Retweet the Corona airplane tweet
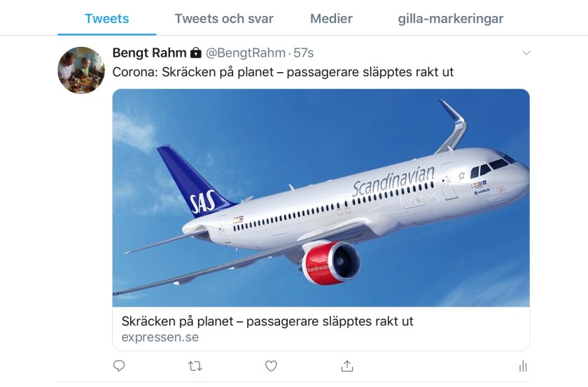 pos(195,365)
